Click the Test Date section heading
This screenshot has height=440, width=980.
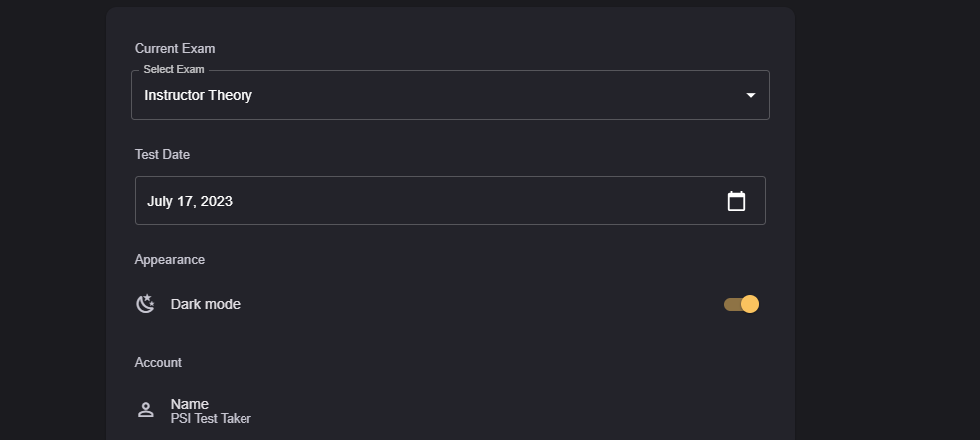[x=162, y=154]
